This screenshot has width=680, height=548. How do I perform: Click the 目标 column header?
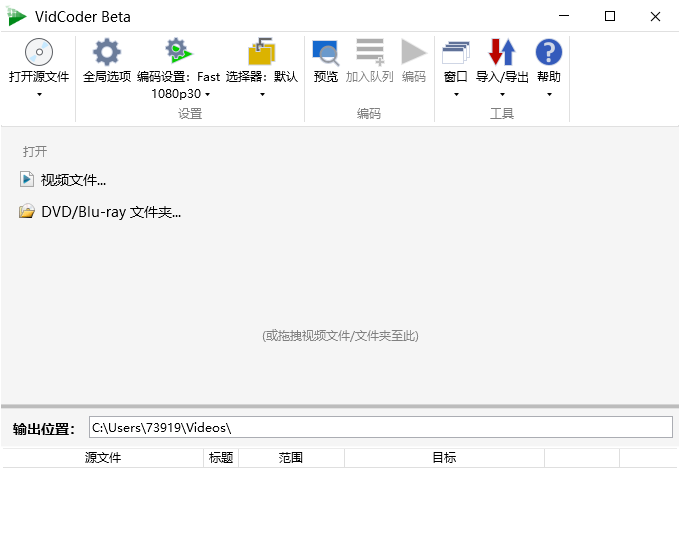tap(445, 458)
